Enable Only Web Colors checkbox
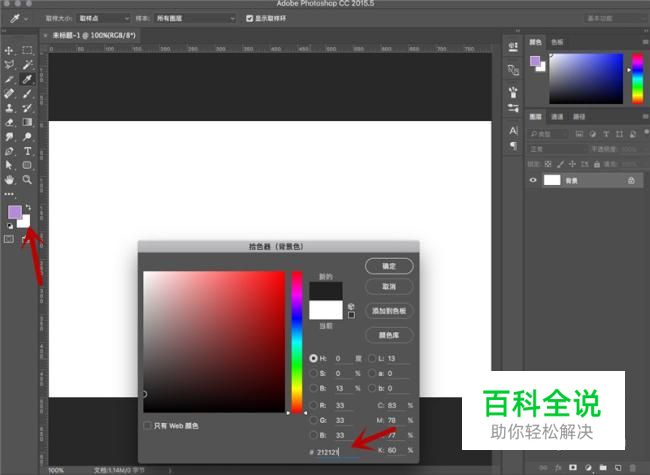650x475 pixels. [147, 426]
